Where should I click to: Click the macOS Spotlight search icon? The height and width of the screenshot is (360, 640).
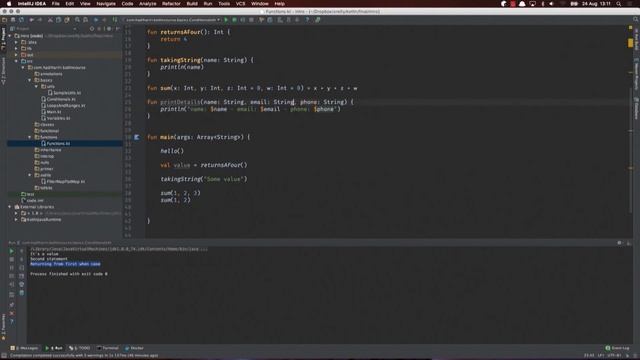click(619, 4)
